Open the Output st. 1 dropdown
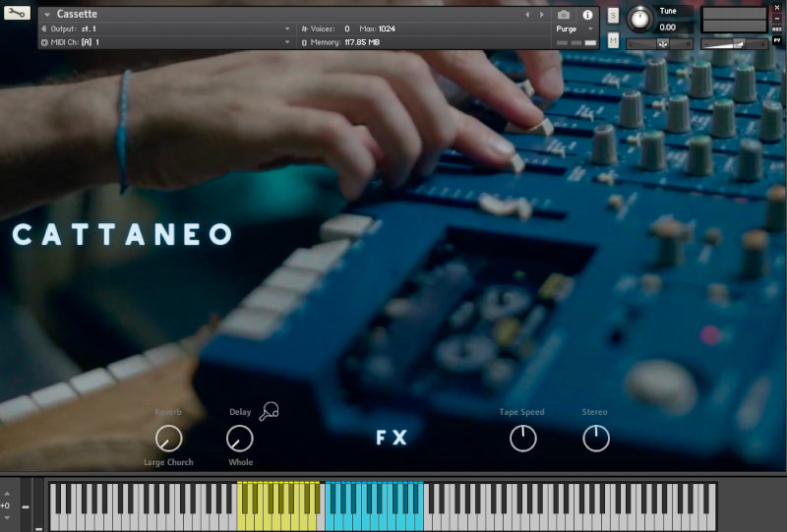 pyautogui.click(x=166, y=29)
